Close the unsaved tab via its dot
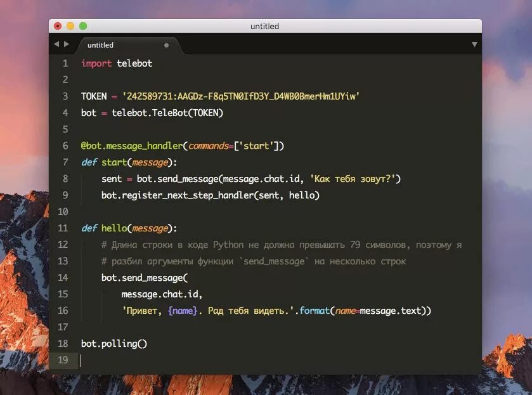 tap(166, 45)
